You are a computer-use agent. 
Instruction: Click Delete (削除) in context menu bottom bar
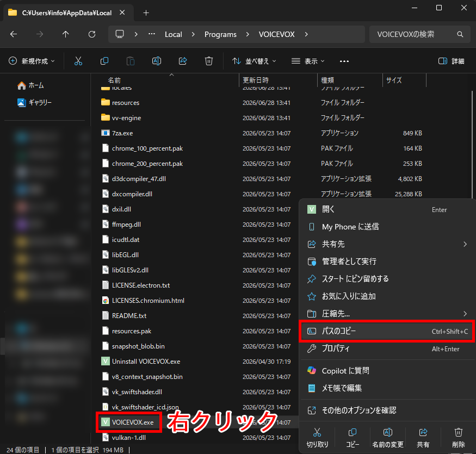(x=459, y=438)
